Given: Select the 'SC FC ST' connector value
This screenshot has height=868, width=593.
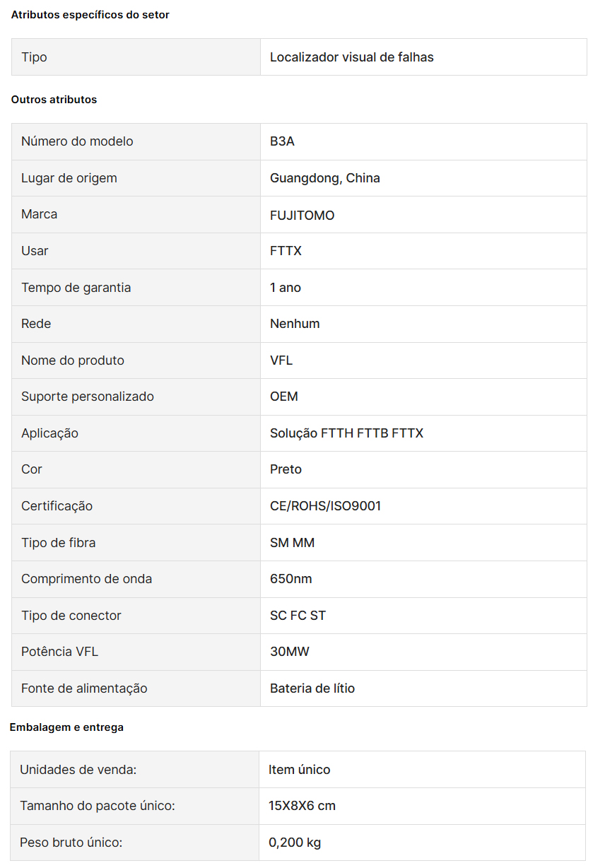Looking at the screenshot, I should (298, 616).
